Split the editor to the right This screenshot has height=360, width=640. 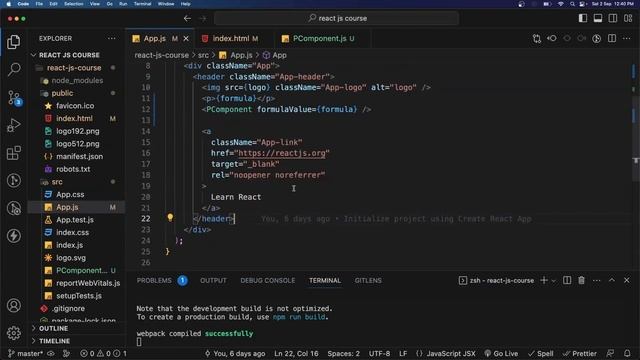click(612, 38)
